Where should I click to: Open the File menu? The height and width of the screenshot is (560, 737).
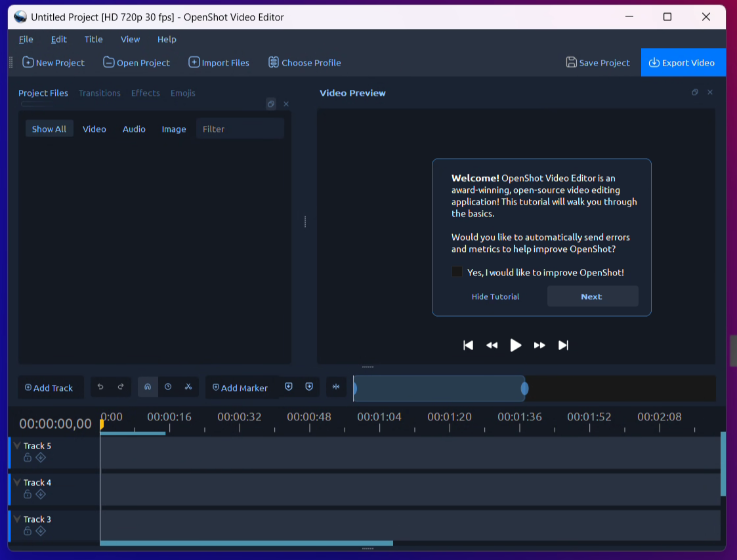click(26, 39)
